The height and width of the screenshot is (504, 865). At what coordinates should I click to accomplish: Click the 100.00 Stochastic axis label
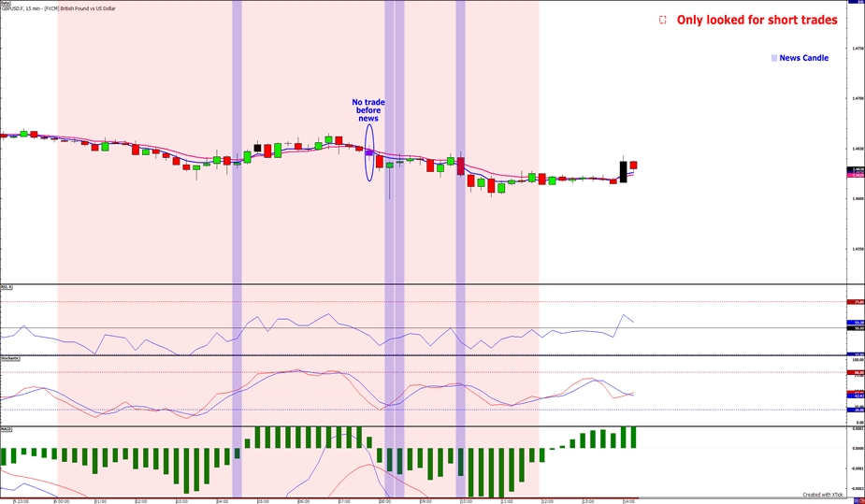pos(858,359)
